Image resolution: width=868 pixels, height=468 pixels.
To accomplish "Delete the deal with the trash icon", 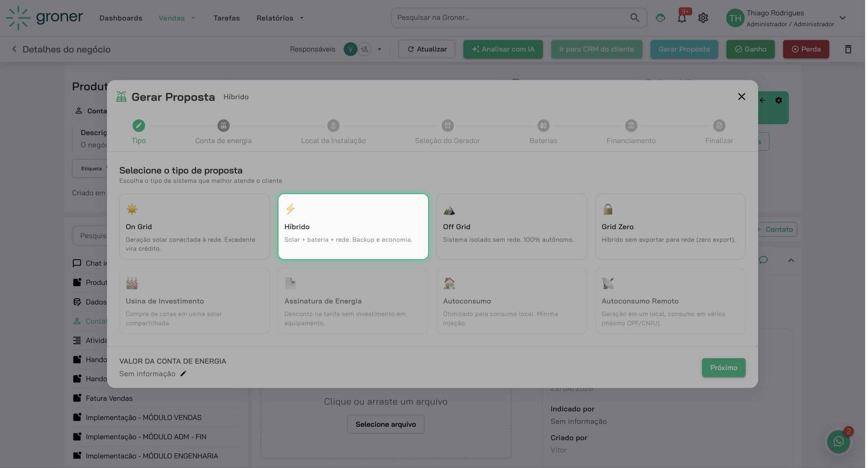I will (x=848, y=49).
